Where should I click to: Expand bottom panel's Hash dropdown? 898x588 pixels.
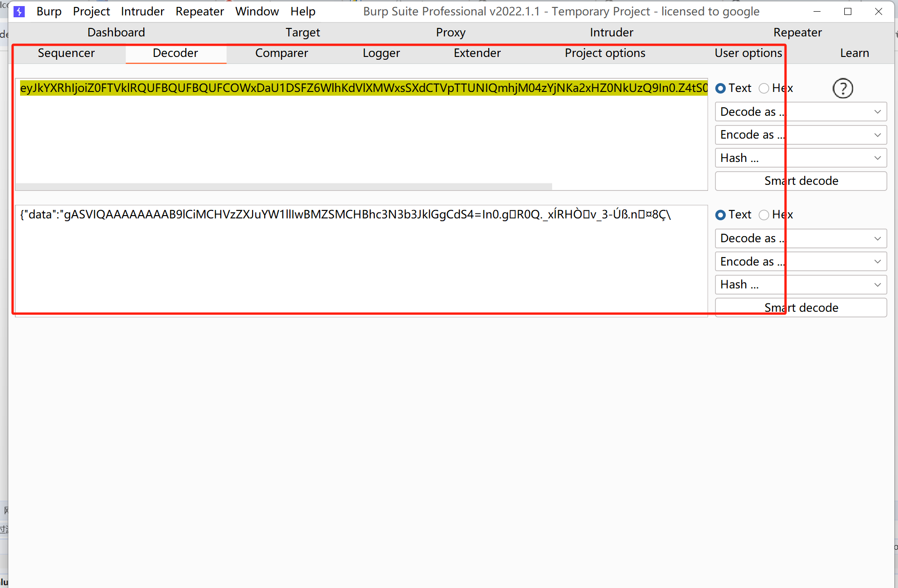click(x=800, y=285)
